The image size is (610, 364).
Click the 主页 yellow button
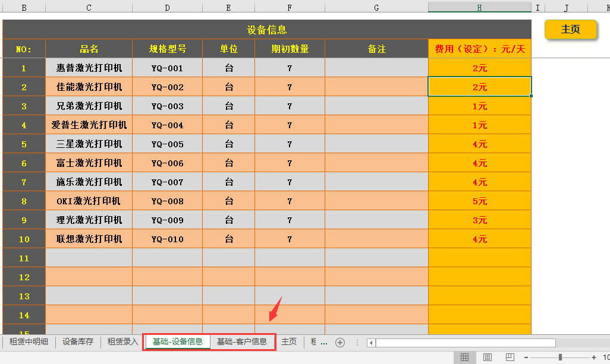570,30
